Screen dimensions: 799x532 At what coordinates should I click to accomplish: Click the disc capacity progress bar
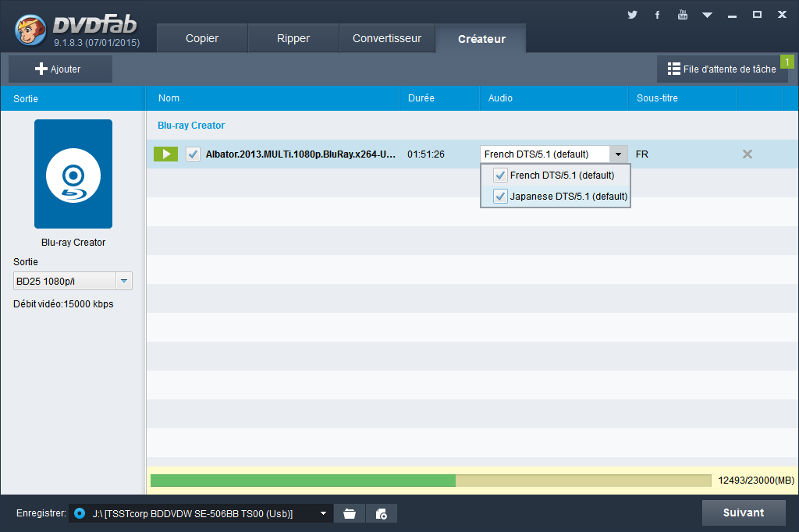tap(430, 481)
